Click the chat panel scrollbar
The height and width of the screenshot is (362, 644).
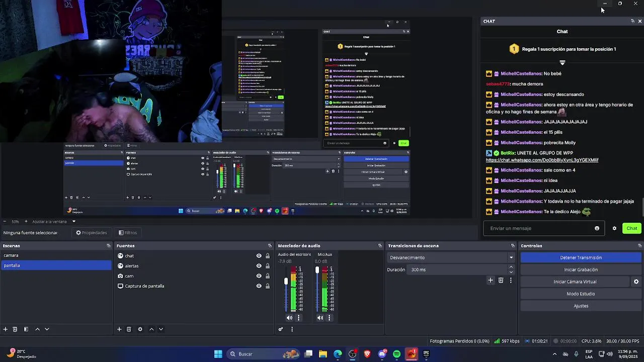(x=642, y=206)
